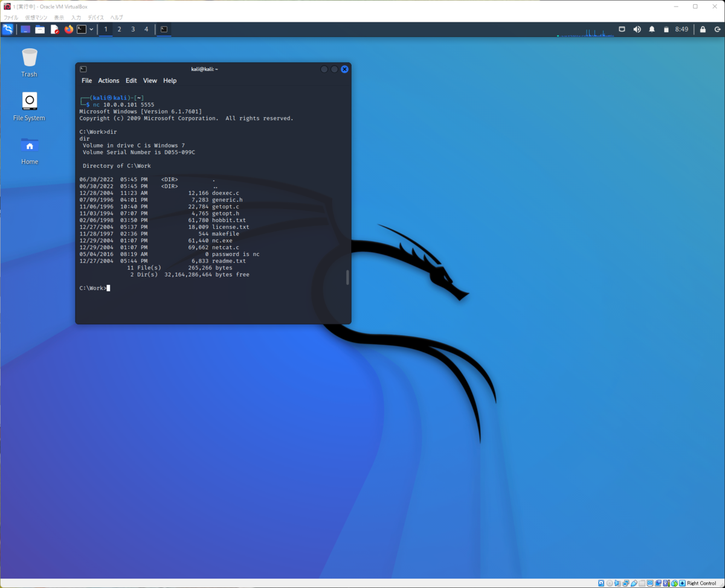Open the network connection tray icon
The width and height of the screenshot is (725, 588).
(622, 29)
